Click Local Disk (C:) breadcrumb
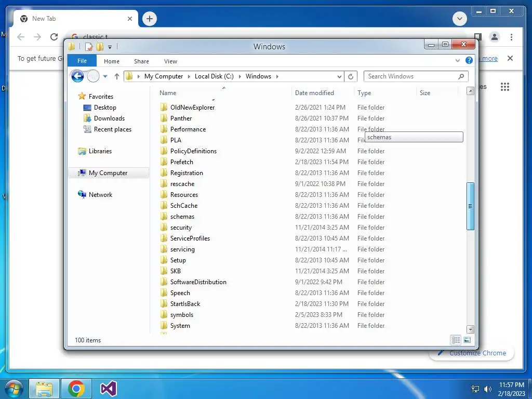This screenshot has height=399, width=532. [x=214, y=76]
